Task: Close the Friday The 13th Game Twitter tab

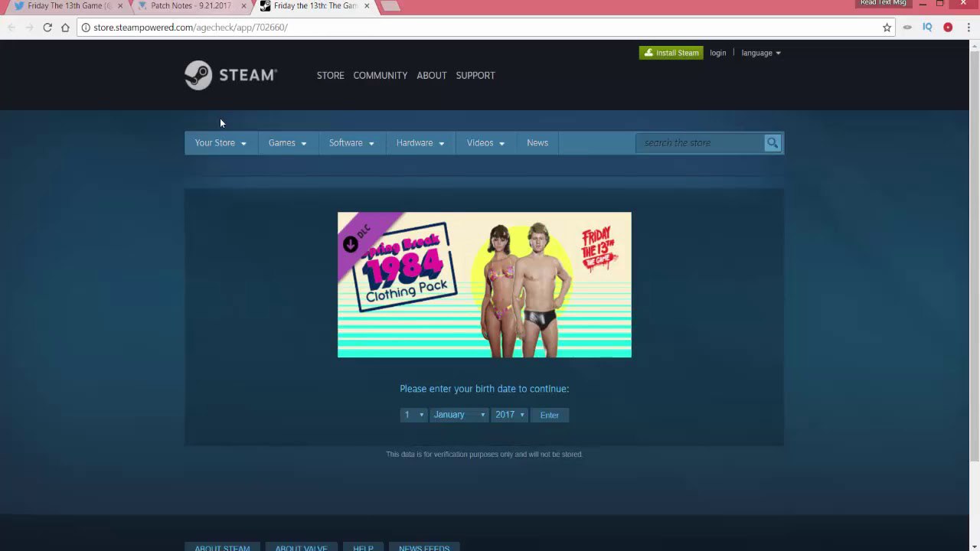Action: point(120,6)
